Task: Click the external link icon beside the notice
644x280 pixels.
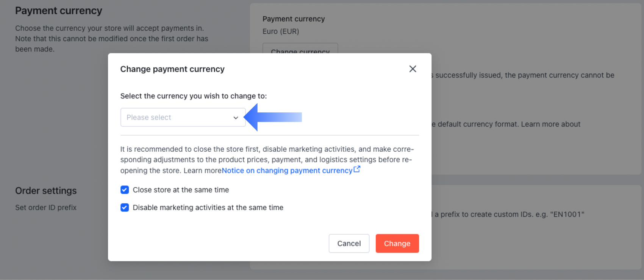Action: 357,170
